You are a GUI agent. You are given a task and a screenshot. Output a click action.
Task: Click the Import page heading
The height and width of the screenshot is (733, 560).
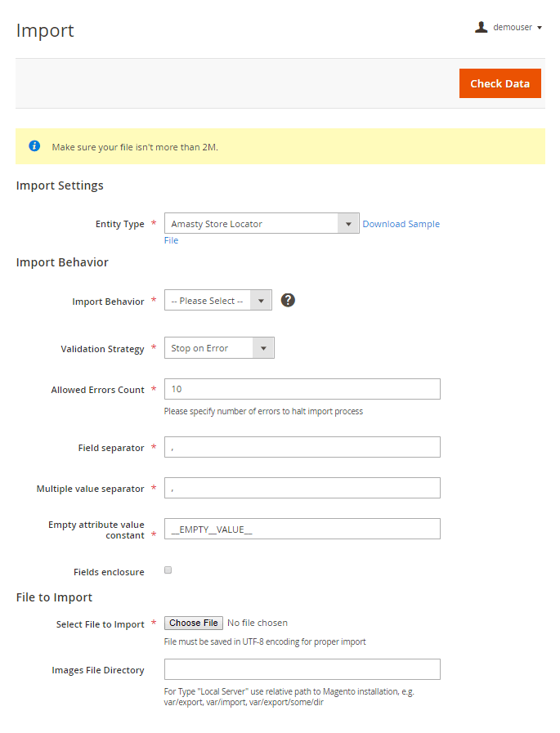[x=45, y=30]
